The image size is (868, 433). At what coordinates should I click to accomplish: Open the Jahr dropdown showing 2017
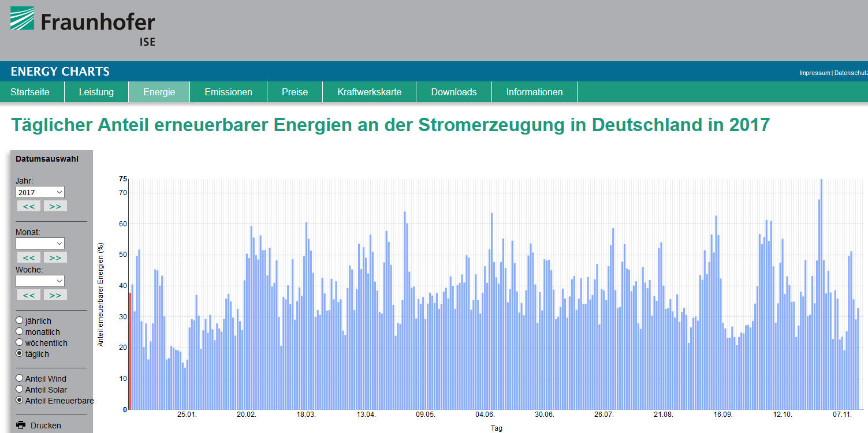pos(40,192)
